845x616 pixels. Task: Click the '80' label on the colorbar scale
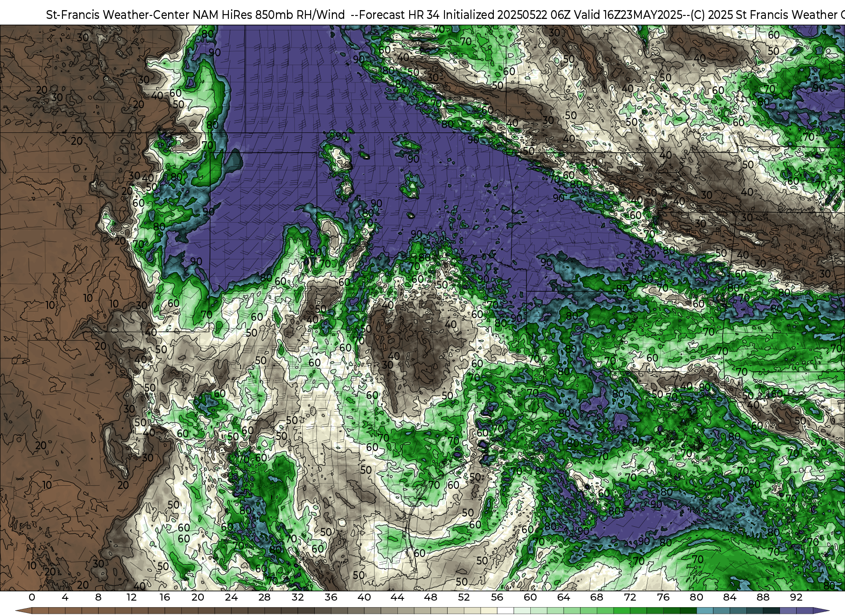(x=697, y=598)
